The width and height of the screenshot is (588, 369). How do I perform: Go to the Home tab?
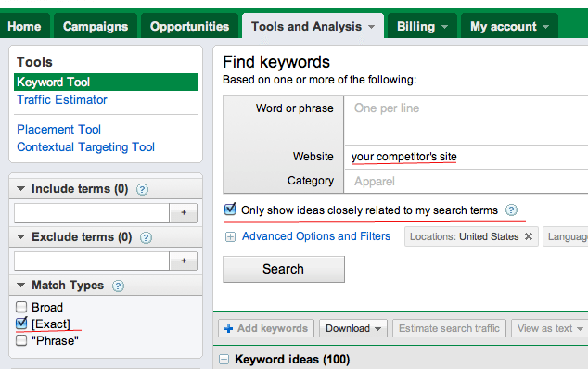tap(24, 26)
